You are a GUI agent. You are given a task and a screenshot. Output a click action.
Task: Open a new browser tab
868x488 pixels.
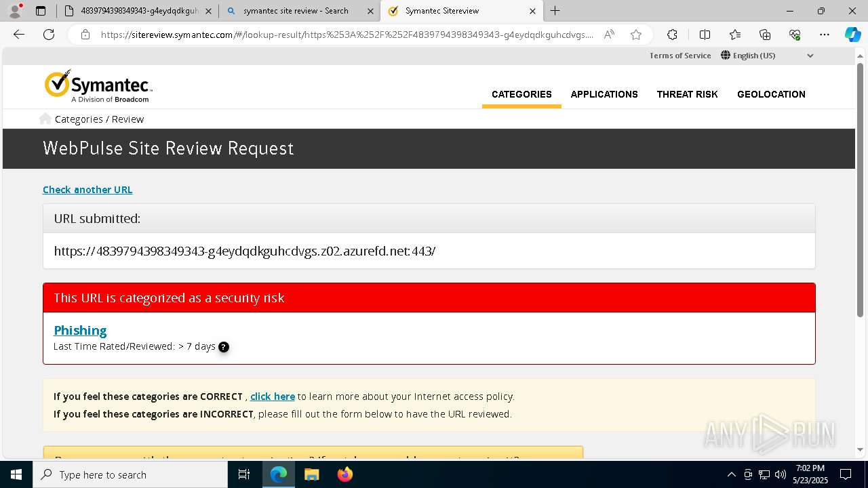pos(555,11)
